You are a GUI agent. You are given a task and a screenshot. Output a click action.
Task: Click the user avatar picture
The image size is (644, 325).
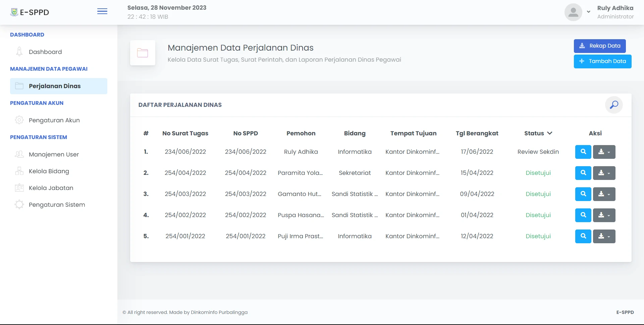pos(573,12)
